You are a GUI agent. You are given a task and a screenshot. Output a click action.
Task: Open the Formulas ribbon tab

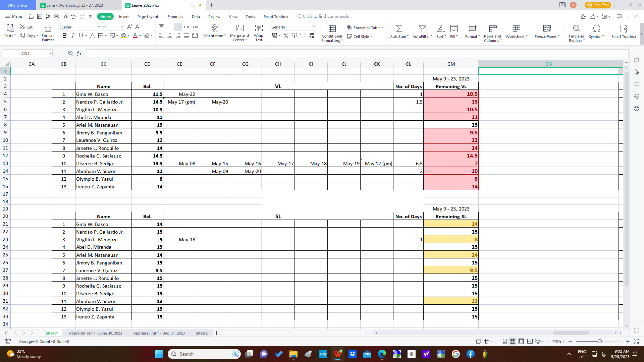175,17
